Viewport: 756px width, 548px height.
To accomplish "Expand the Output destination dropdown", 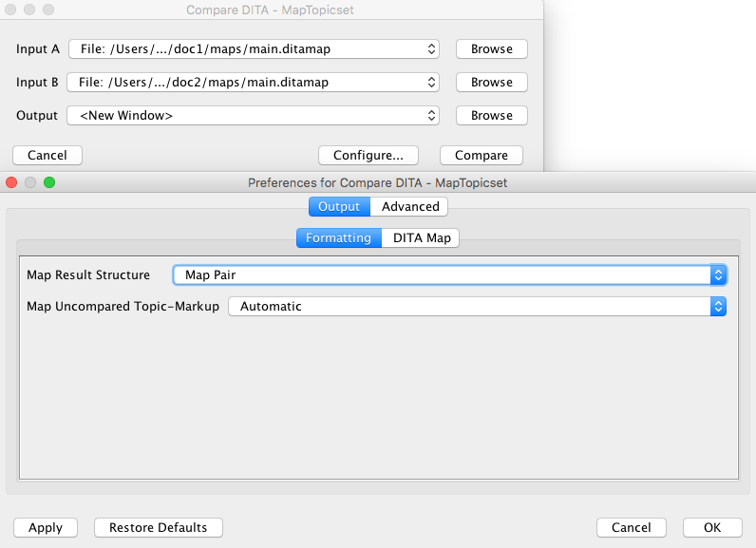I will coord(253,116).
